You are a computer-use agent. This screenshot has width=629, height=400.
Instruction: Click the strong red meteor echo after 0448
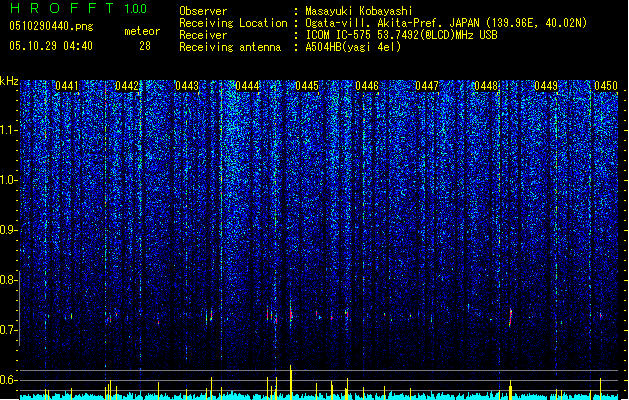point(510,317)
